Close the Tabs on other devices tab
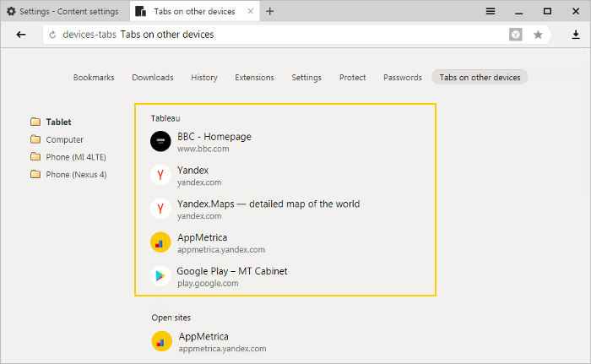This screenshot has height=364, width=591. (x=250, y=11)
